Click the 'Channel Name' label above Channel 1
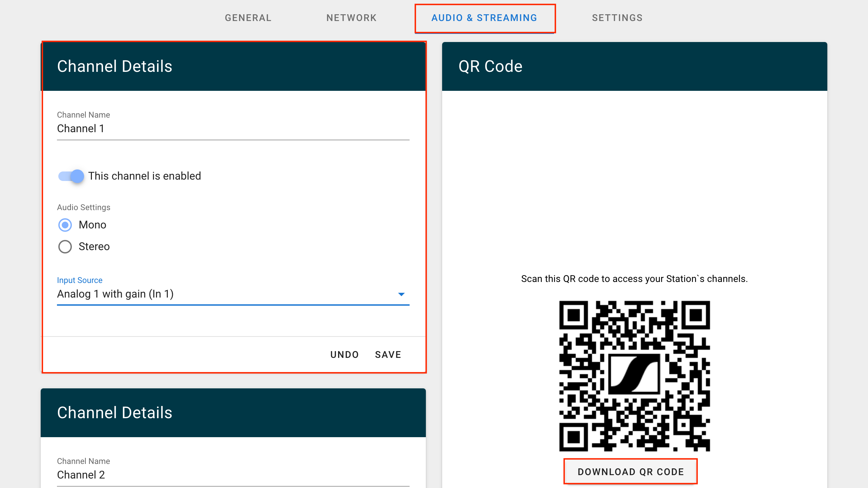 pyautogui.click(x=83, y=115)
